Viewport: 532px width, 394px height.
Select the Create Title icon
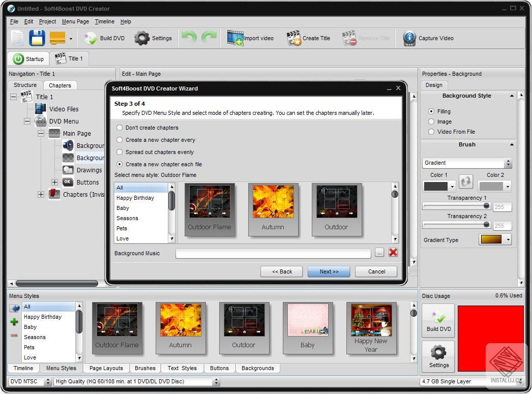309,38
